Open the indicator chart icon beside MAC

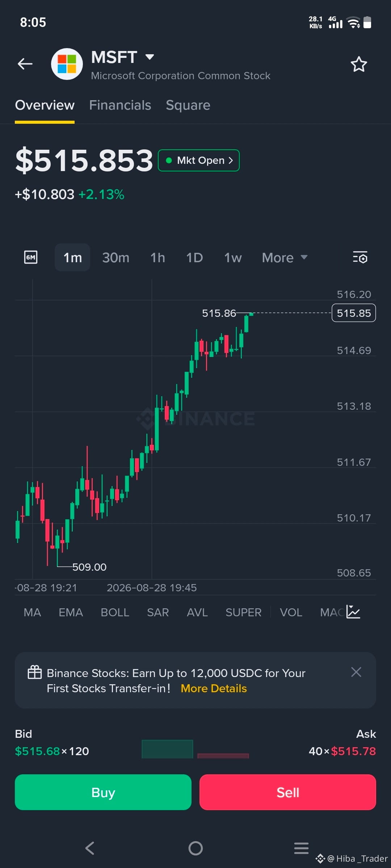(x=353, y=612)
